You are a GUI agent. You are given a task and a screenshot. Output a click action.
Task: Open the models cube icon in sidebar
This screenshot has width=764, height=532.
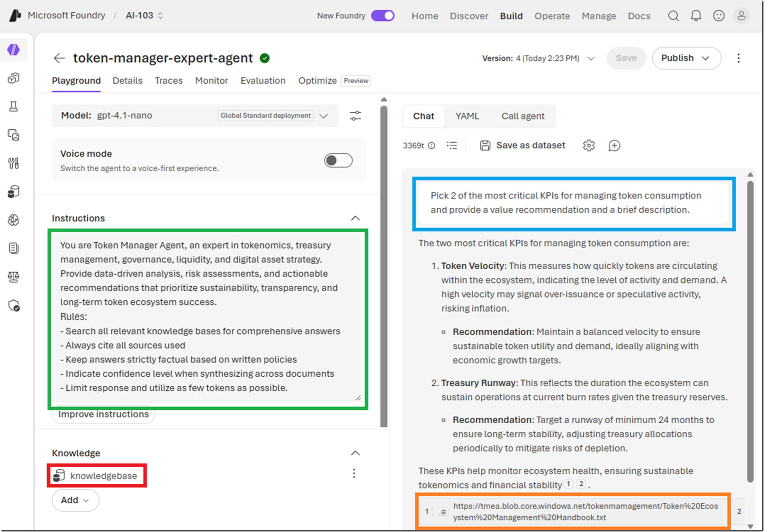click(x=14, y=78)
